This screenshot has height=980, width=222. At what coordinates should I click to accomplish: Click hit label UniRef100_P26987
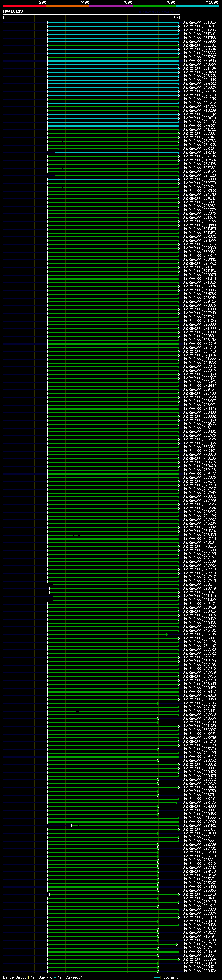[199, 57]
